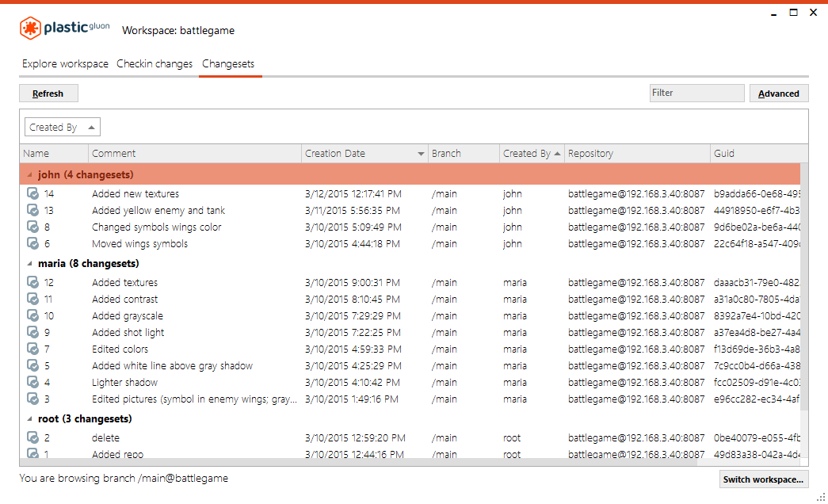Image resolution: width=828 pixels, height=504 pixels.
Task: Select comment 'Lighter shadow'
Action: 124,383
